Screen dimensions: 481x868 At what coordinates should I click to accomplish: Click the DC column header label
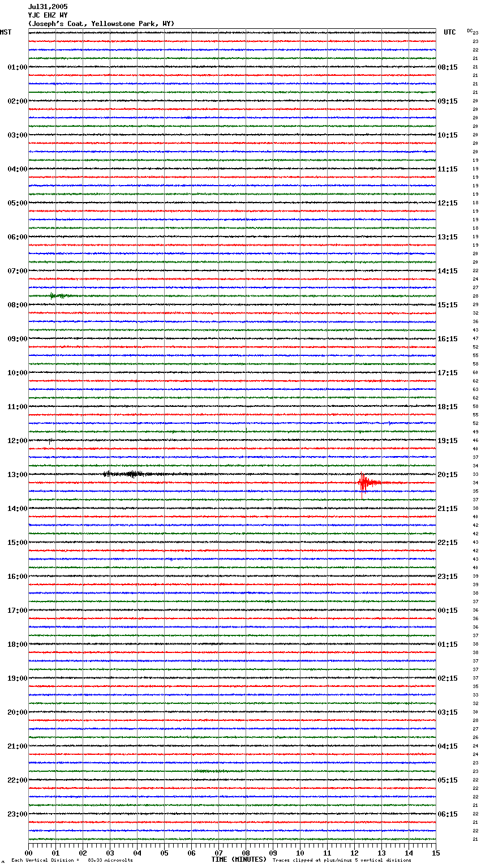tap(470, 31)
